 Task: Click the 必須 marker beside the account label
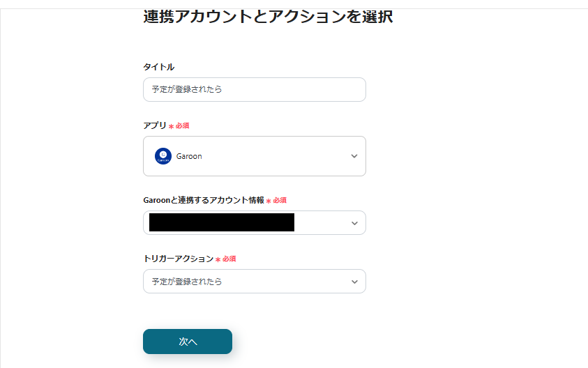pos(280,201)
